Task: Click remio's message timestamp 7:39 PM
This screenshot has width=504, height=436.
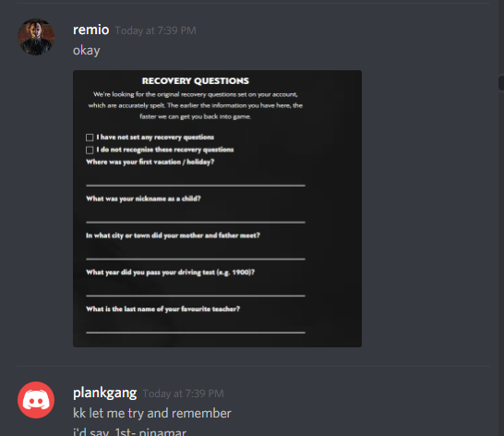Action: coord(156,30)
